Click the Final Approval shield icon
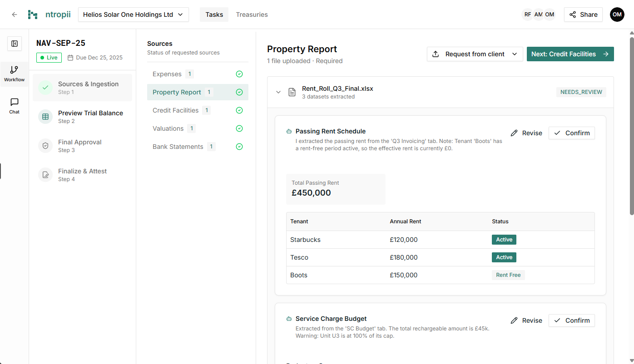 pyautogui.click(x=45, y=146)
